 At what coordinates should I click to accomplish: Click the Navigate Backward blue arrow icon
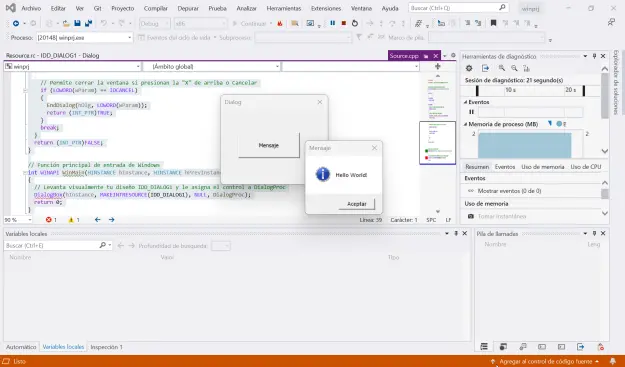[x=16, y=24]
